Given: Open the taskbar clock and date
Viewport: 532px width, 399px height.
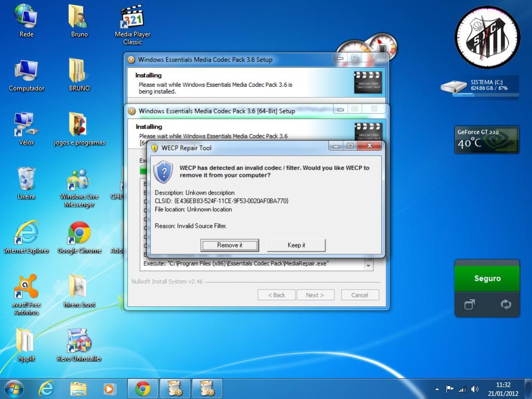Looking at the screenshot, I should click(503, 389).
